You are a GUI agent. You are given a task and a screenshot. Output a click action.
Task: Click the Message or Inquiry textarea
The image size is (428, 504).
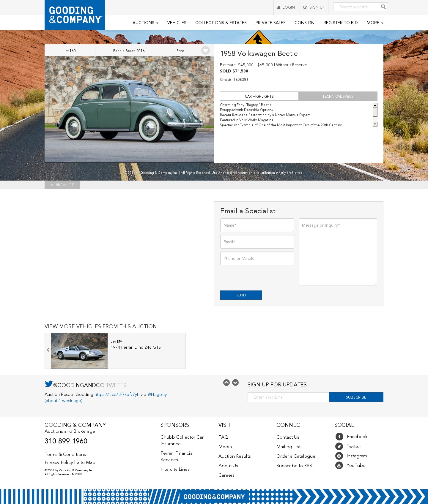pyautogui.click(x=338, y=252)
